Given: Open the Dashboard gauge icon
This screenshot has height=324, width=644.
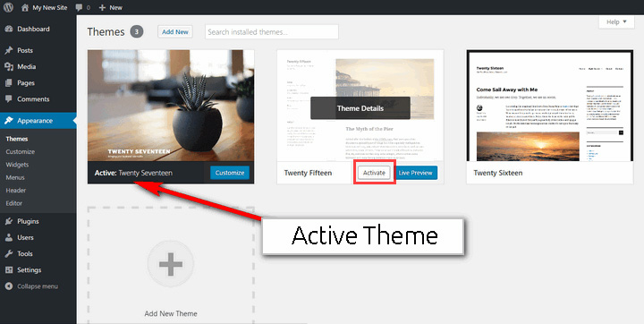Looking at the screenshot, I should pyautogui.click(x=9, y=29).
